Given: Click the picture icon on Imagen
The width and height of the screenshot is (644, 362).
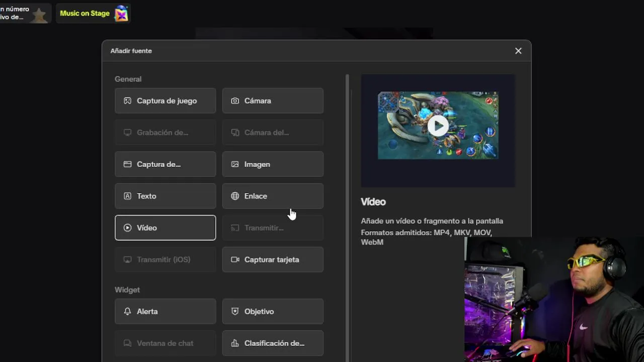Looking at the screenshot, I should coord(235,164).
